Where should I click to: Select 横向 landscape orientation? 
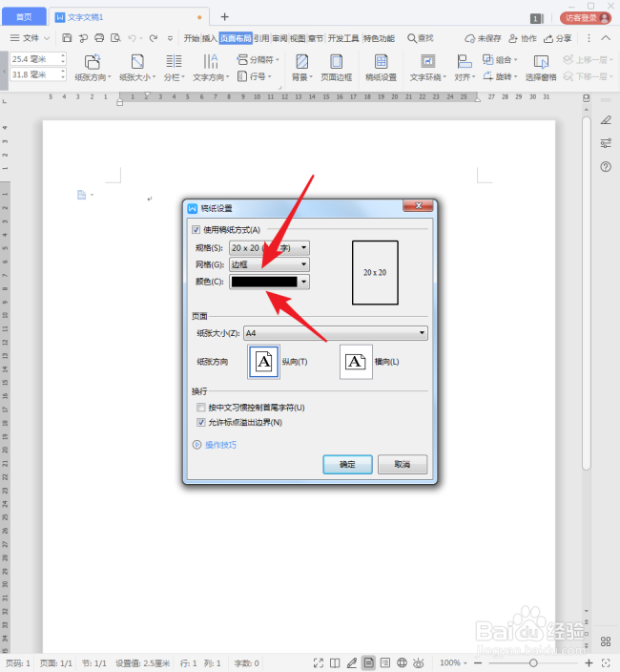tap(356, 362)
